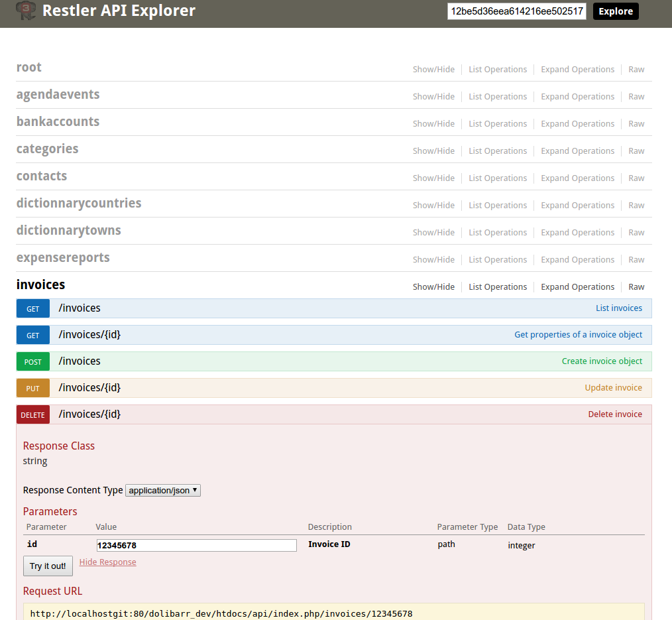Click List Operations for dictionnarytowns
Screen dimensions: 672x620
(498, 232)
